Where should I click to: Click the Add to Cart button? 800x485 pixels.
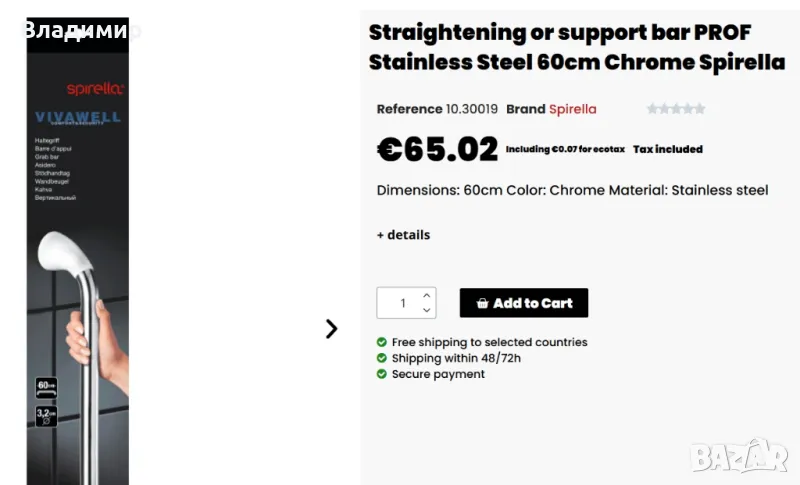(524, 303)
